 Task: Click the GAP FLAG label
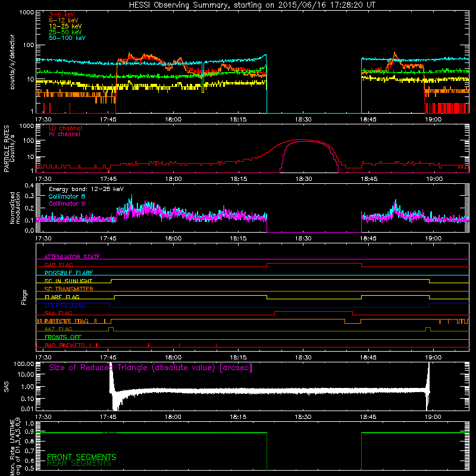click(x=58, y=265)
